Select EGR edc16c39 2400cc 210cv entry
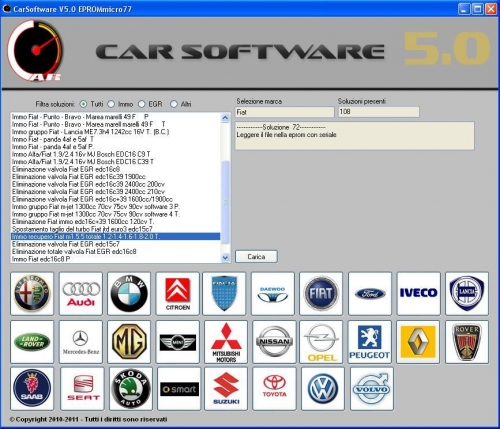This screenshot has width=500, height=429. pyautogui.click(x=115, y=192)
